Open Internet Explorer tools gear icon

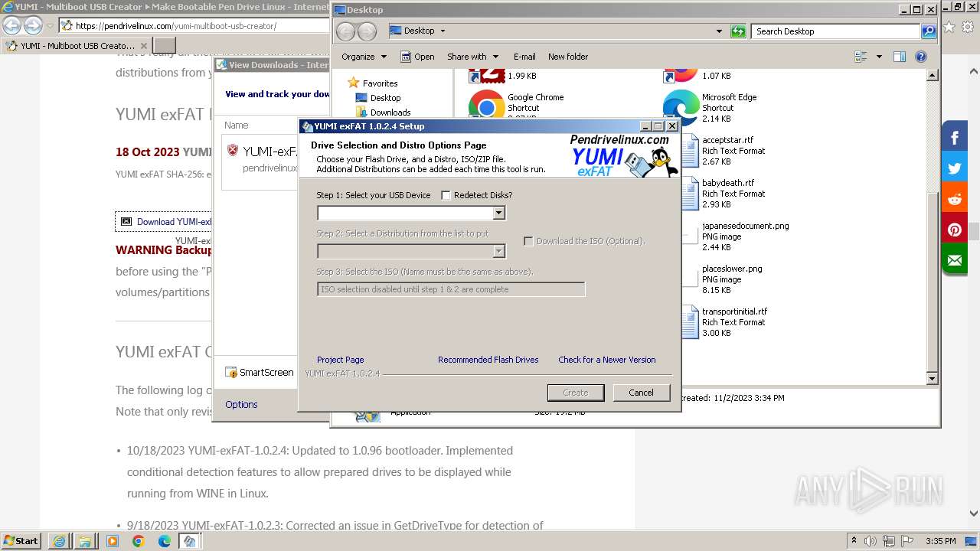coord(966,26)
